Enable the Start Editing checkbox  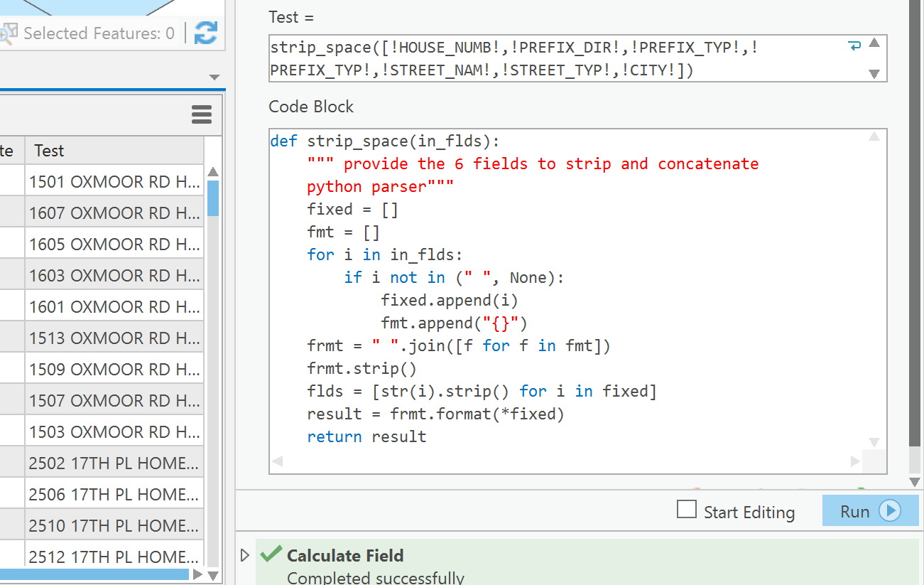(687, 510)
